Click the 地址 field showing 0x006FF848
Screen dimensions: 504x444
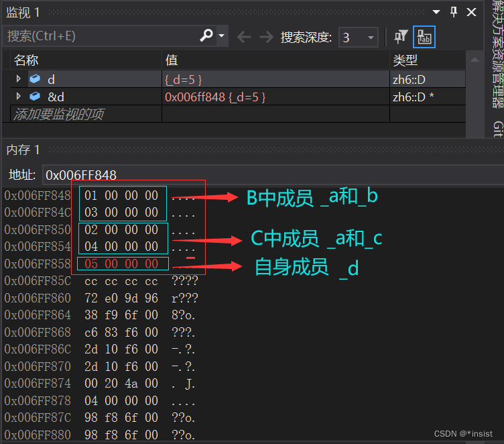coord(273,174)
